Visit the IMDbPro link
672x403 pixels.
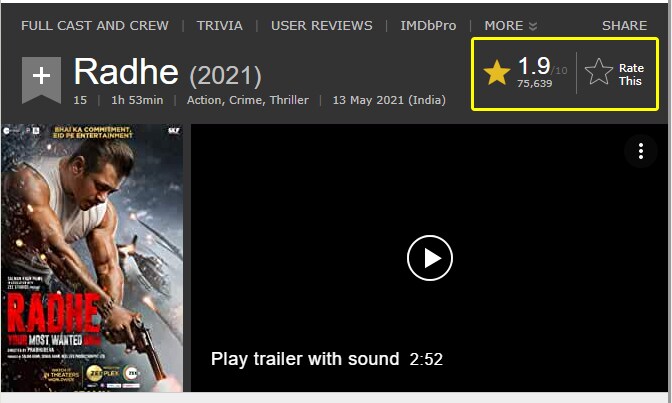428,26
